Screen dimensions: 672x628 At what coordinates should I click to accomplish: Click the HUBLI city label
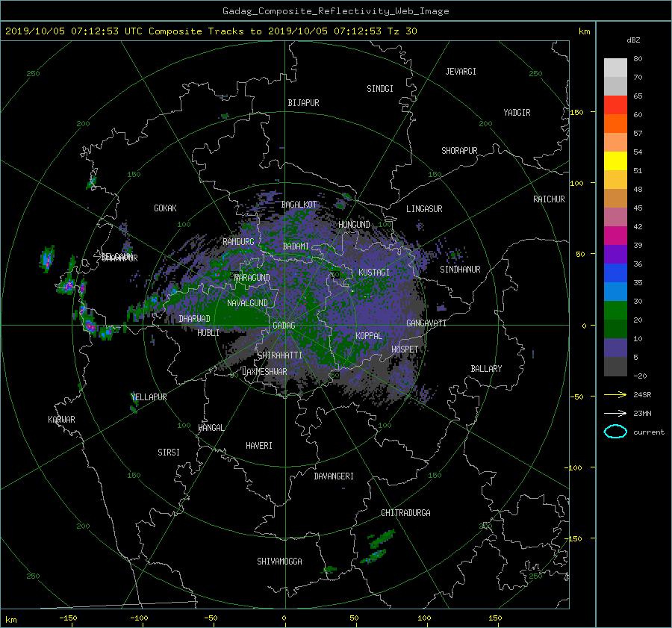tap(208, 333)
